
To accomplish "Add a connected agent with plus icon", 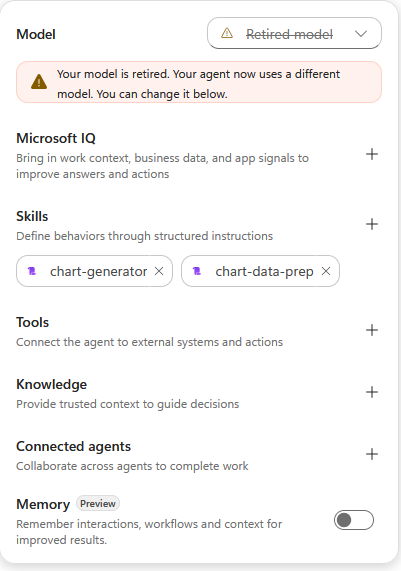I will pos(371,454).
